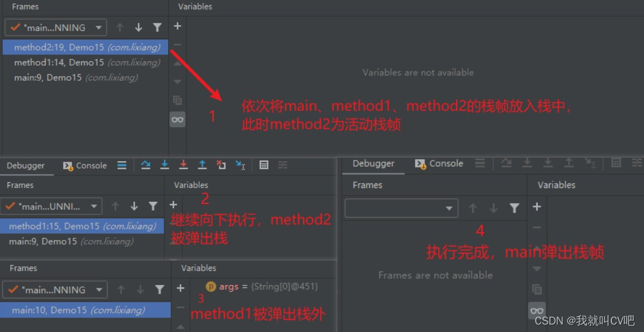The height and width of the screenshot is (332, 644).
Task: Click filter icon in the main:10 Frames panel
Action: 160,289
